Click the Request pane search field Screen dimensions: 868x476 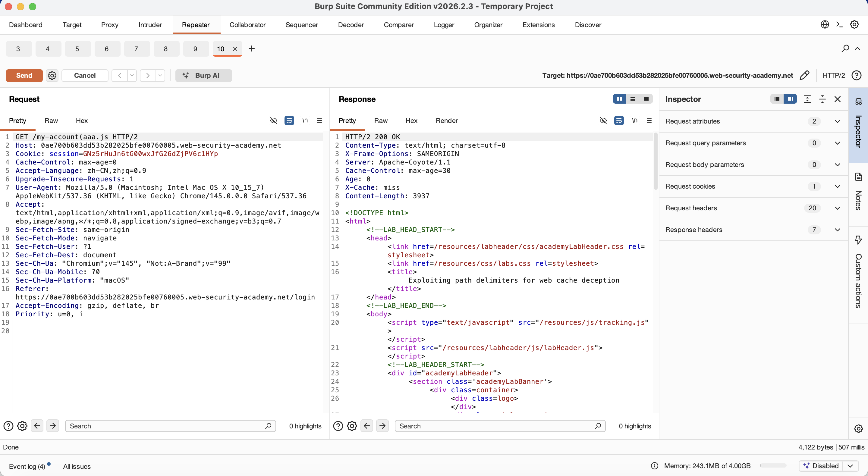tap(170, 426)
